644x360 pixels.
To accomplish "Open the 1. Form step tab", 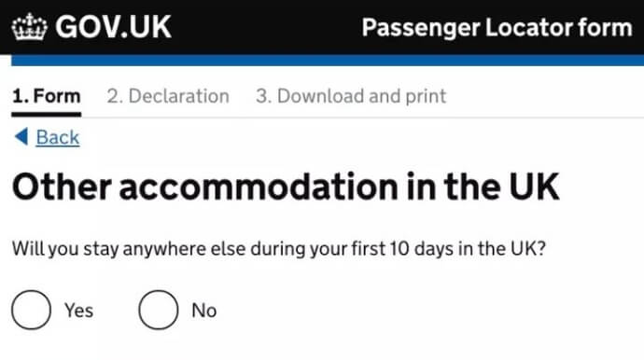I will [46, 96].
